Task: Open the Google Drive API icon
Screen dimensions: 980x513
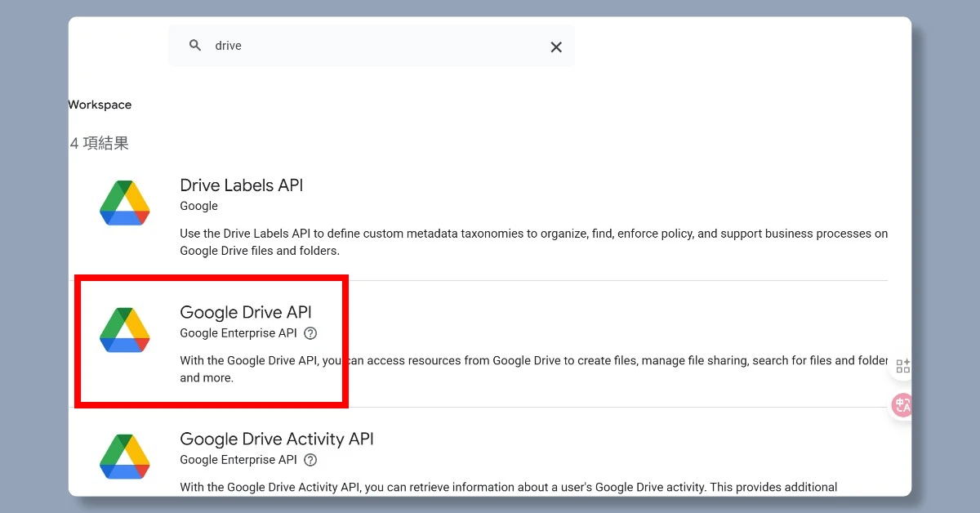Action: 125,330
